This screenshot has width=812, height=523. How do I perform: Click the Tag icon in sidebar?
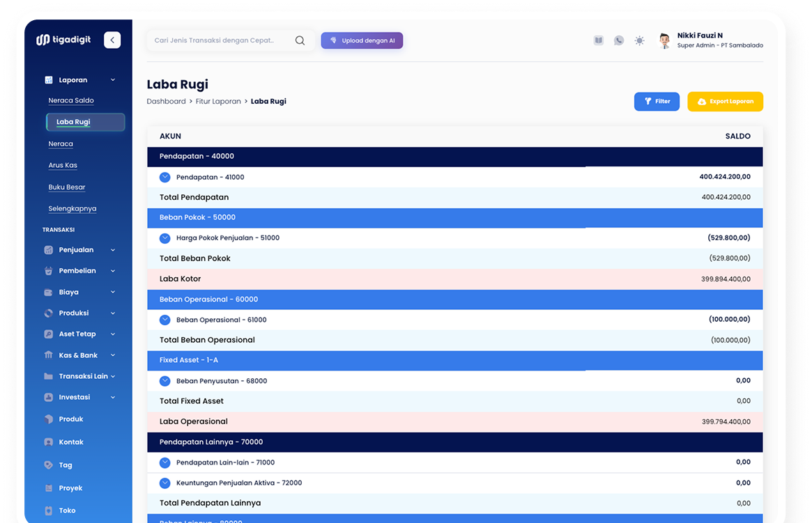(49, 465)
